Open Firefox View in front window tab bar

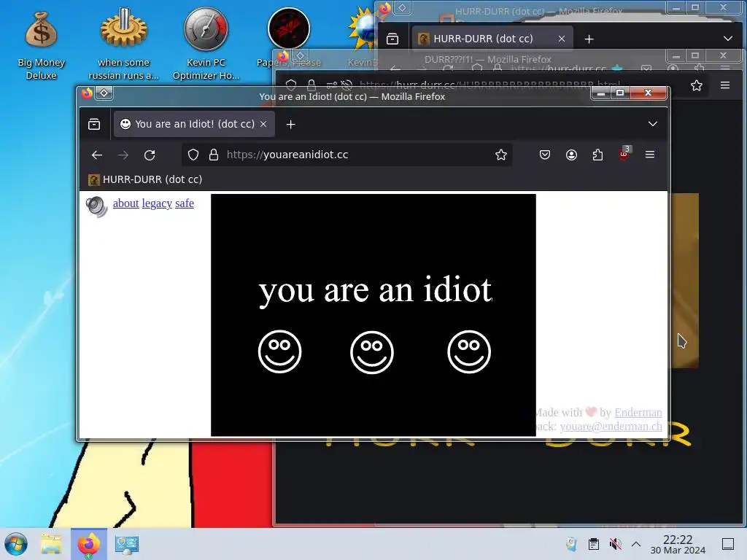(x=94, y=124)
